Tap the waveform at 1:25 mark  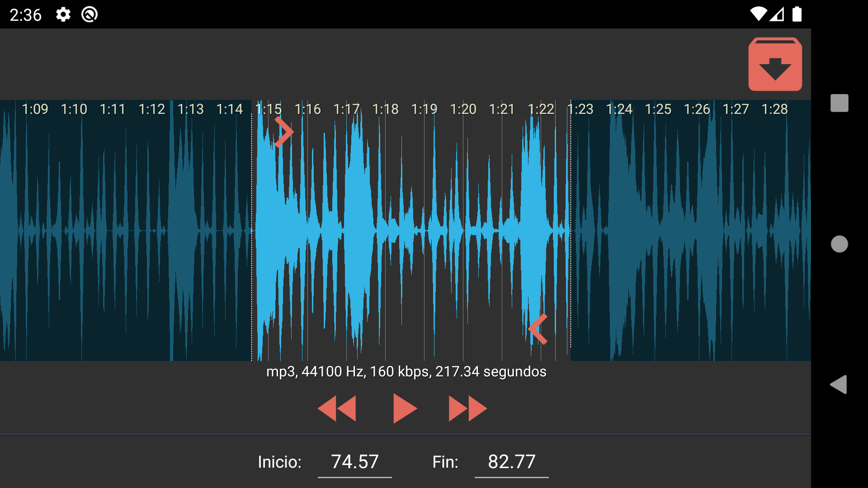[x=658, y=230]
